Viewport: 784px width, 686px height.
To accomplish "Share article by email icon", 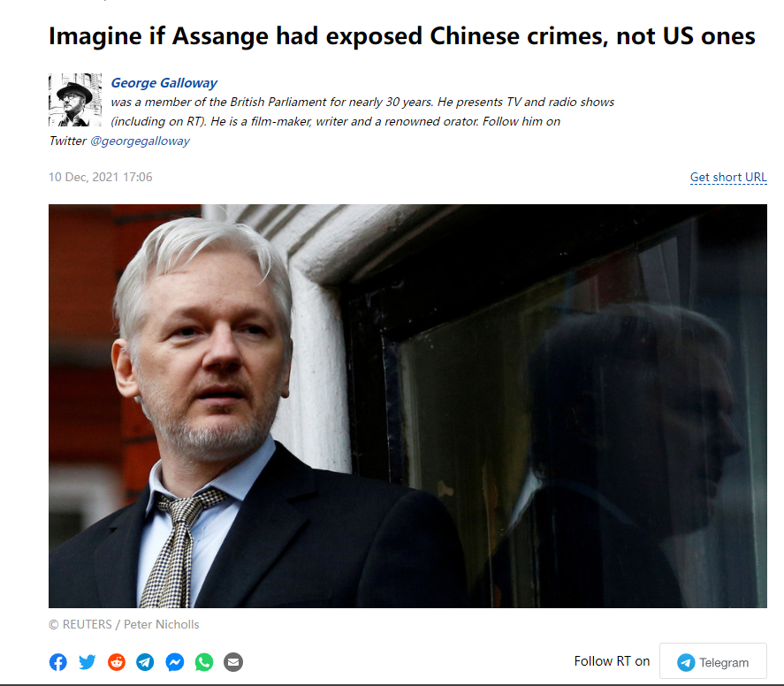I will (x=233, y=662).
